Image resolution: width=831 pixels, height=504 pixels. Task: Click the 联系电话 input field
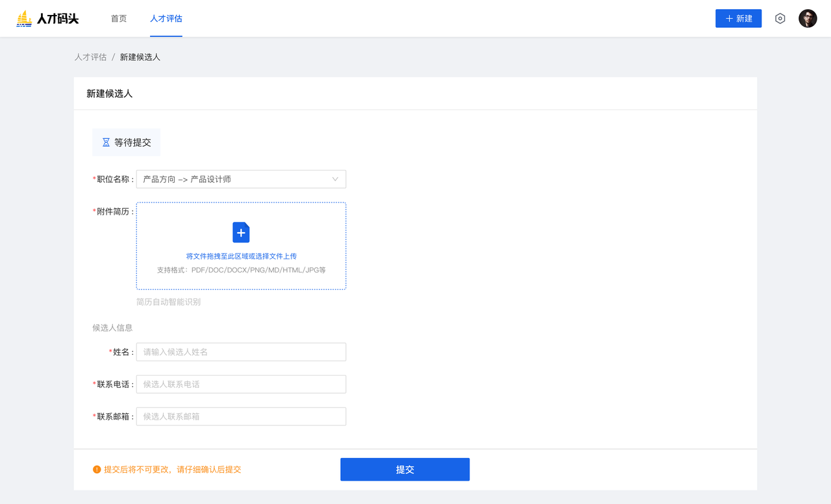pyautogui.click(x=241, y=384)
